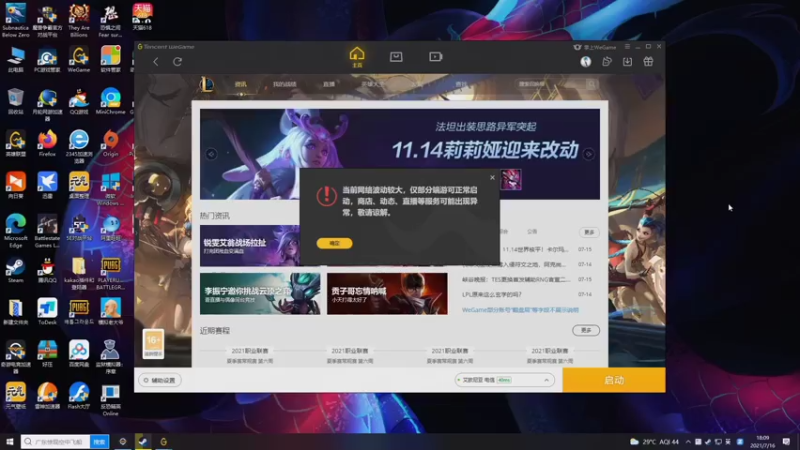Expand the server region dropdown near 启动
Viewport: 800px width, 450px height.
(x=504, y=380)
